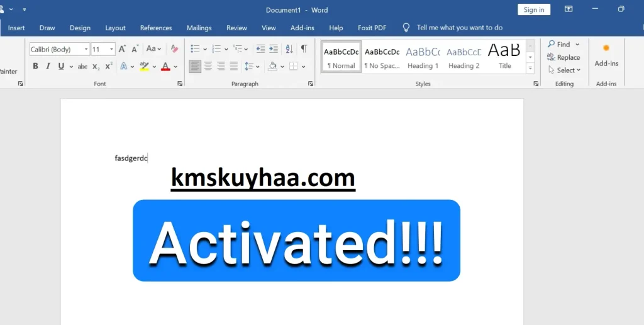Expand the Styles gallery More arrow
The width and height of the screenshot is (644, 325).
[530, 68]
